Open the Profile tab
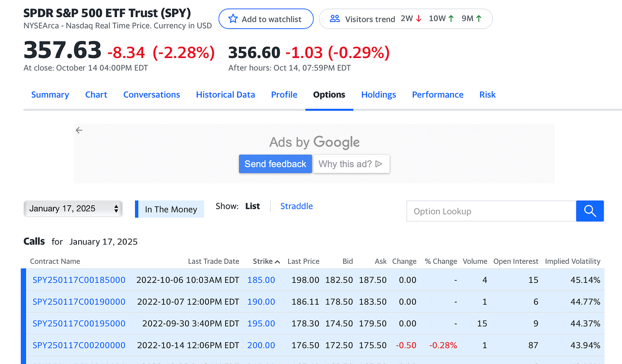This screenshot has width=622, height=364. (x=284, y=95)
